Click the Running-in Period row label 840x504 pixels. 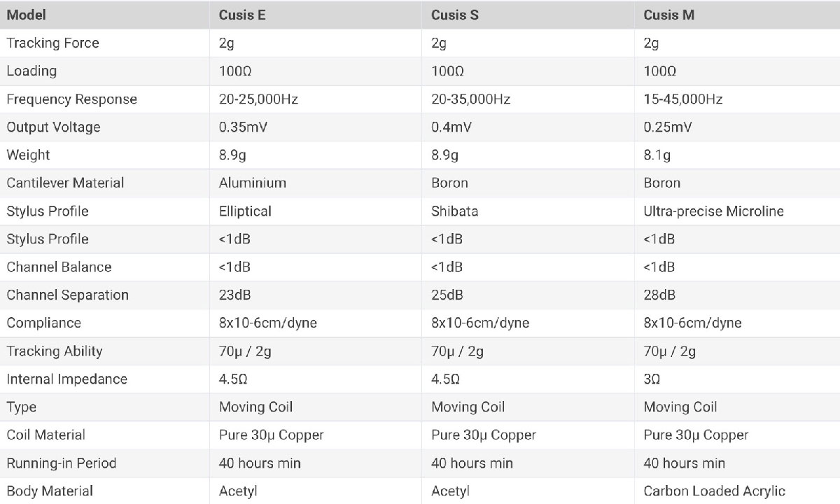point(62,463)
